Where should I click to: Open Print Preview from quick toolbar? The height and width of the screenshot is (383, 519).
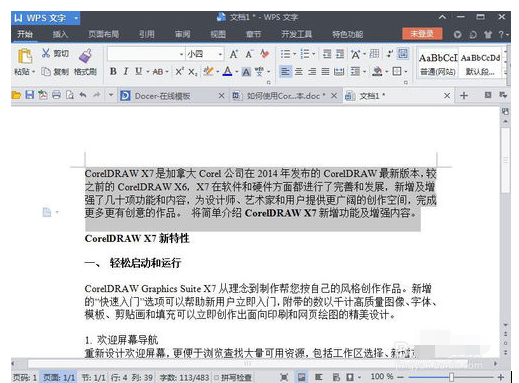tap(70, 95)
